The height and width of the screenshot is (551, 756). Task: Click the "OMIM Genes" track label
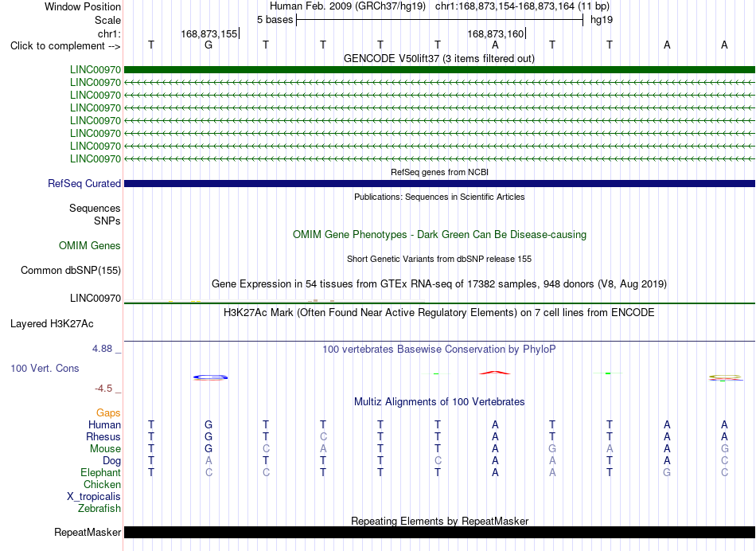(x=89, y=245)
